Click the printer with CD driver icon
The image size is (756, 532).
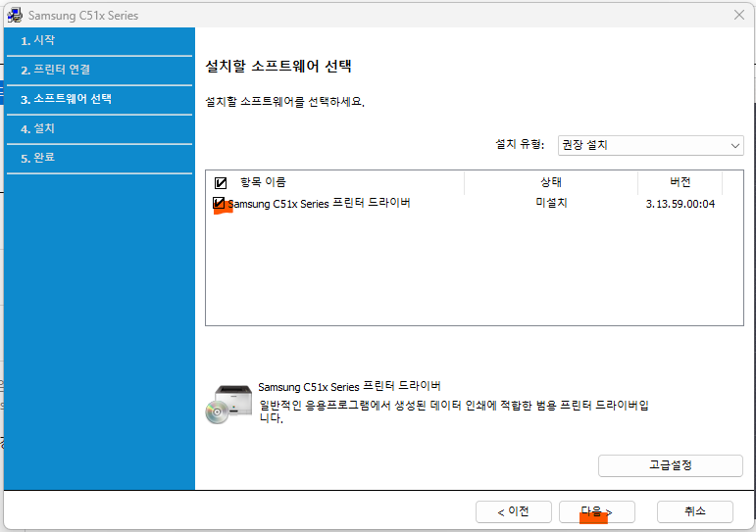[228, 405]
